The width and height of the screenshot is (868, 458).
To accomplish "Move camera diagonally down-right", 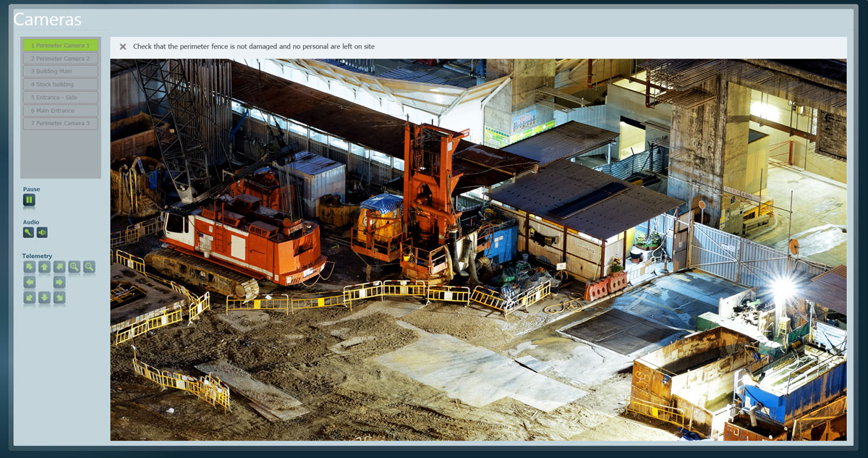I will pos(59,297).
